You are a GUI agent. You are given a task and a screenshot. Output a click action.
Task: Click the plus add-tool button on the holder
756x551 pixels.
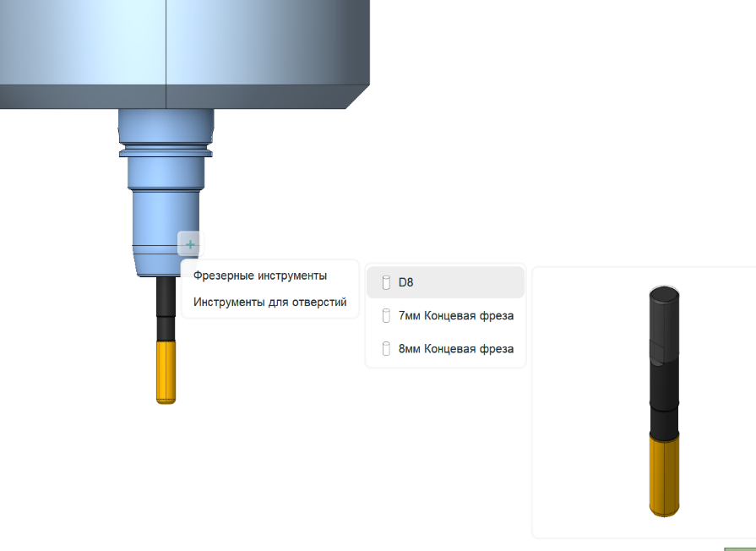click(x=190, y=244)
